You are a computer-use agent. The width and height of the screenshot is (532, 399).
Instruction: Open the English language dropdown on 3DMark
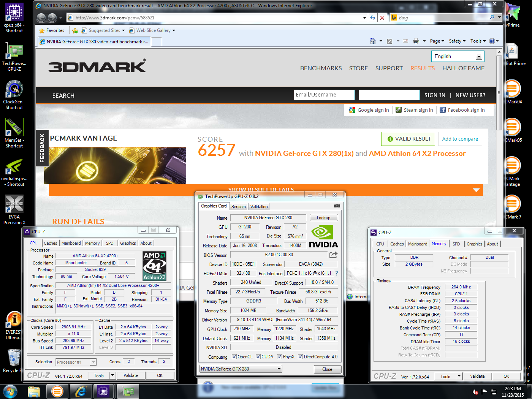(457, 56)
